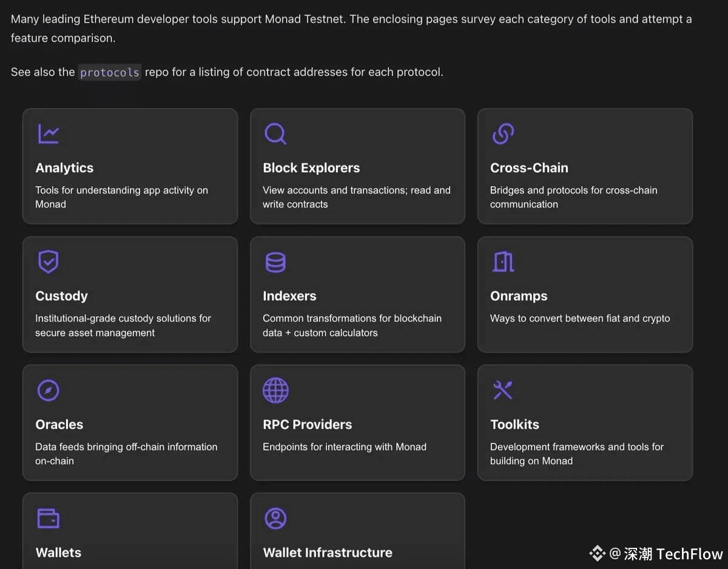Screen dimensions: 728x569
Task: Select the Indexers card description
Action: (352, 326)
